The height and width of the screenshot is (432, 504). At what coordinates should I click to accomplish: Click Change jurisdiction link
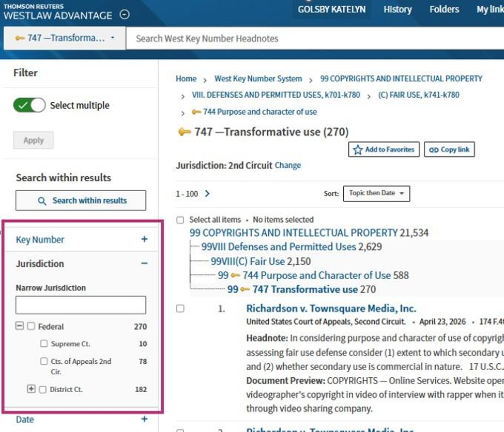(x=288, y=165)
